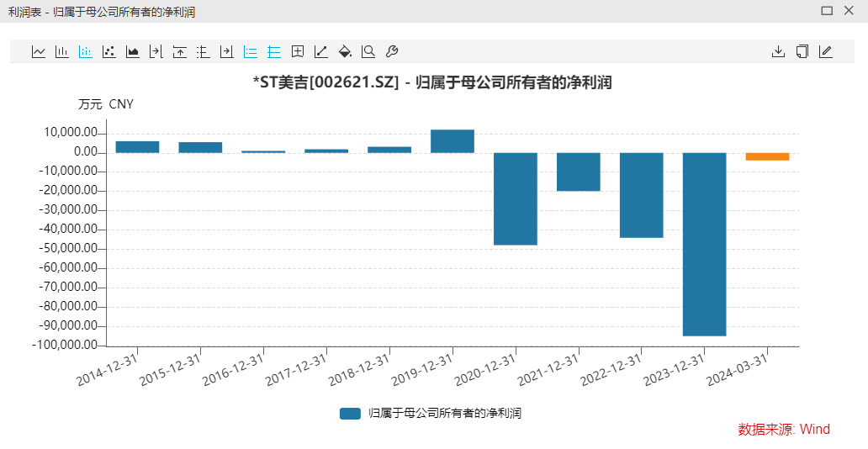Select the 2018-12-31 bar
868x449 pixels.
389,150
